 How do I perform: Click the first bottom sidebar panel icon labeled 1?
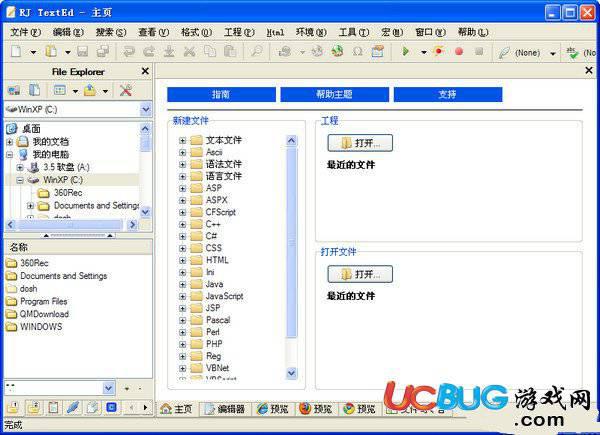(x=13, y=408)
